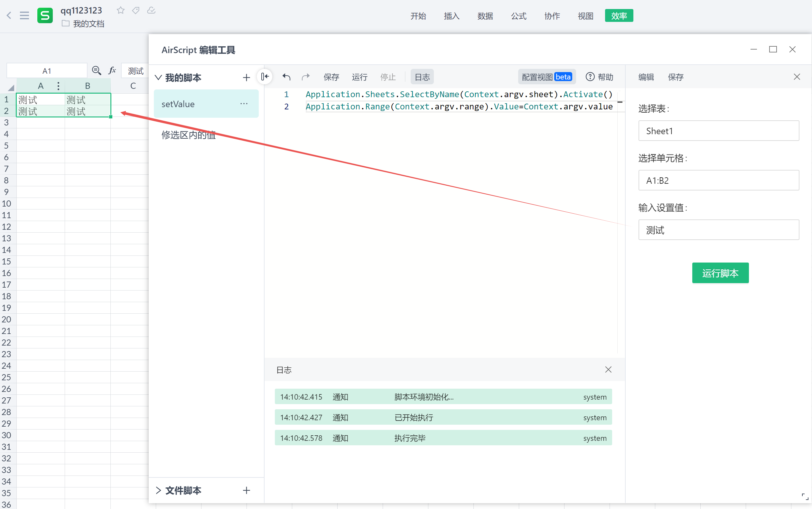Open 帮助 help
Image resolution: width=812 pixels, height=509 pixels.
tap(600, 77)
